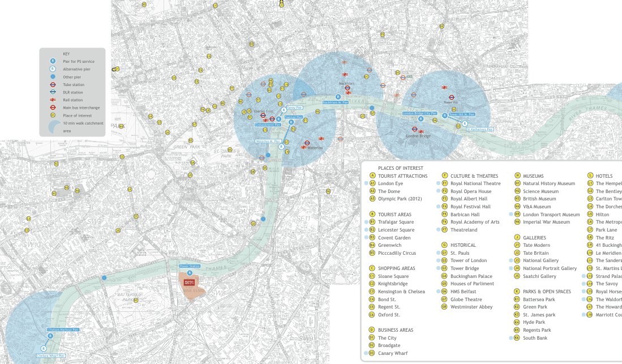Click the Tube station icon in the key

53,84
